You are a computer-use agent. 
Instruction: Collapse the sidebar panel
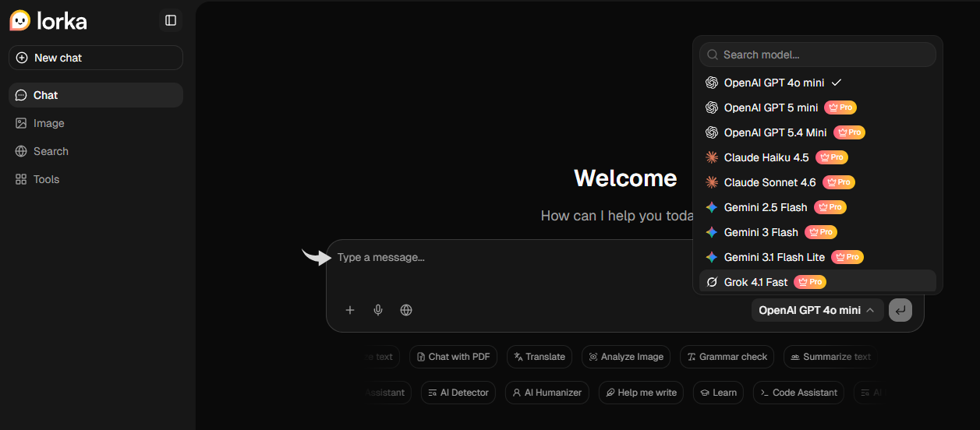coord(171,20)
